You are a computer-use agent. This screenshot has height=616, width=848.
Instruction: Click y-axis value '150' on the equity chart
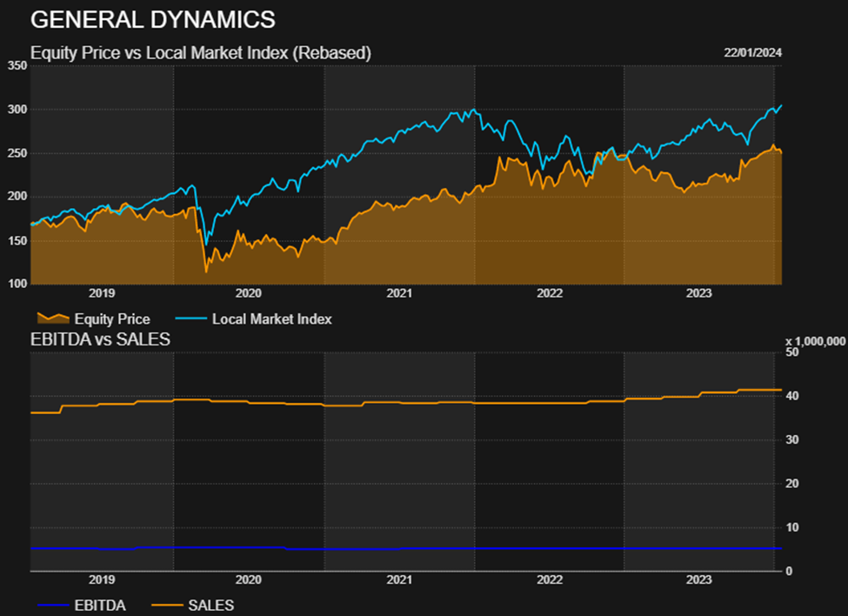click(17, 240)
